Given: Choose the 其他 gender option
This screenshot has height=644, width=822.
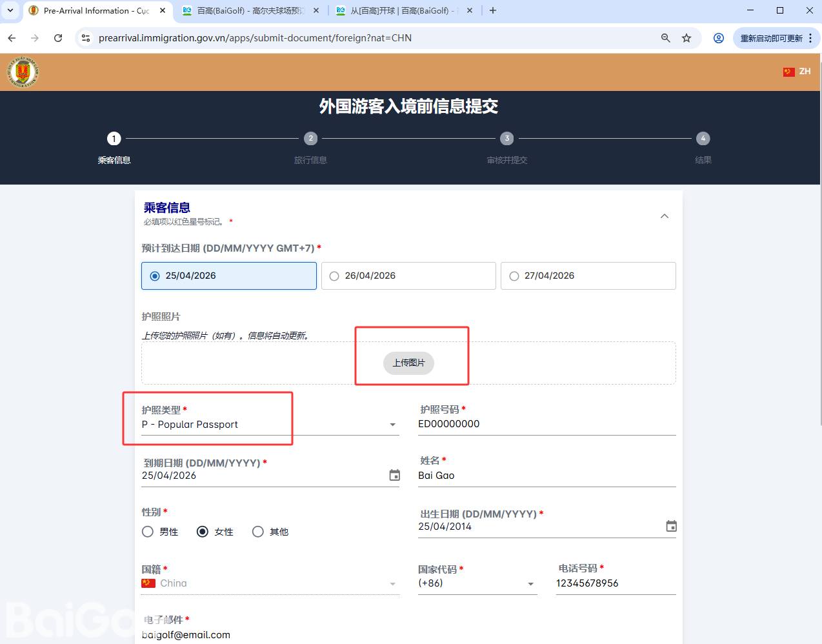Looking at the screenshot, I should pyautogui.click(x=258, y=532).
